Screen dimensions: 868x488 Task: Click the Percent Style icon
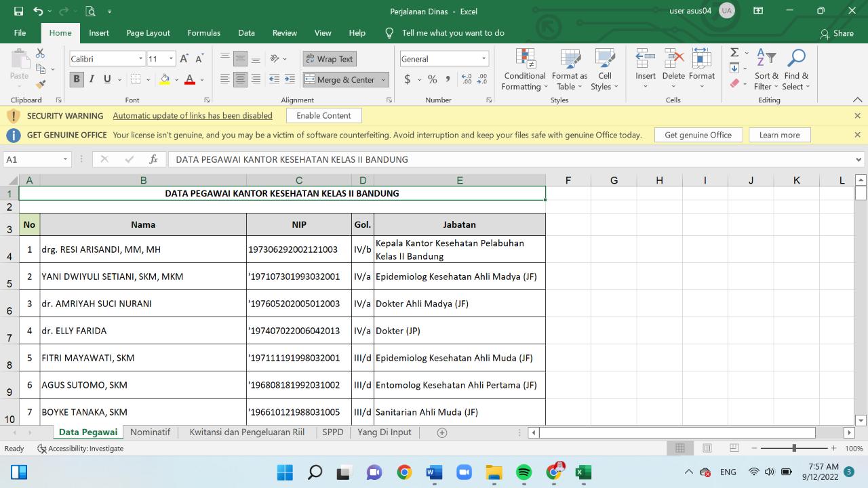click(x=432, y=79)
